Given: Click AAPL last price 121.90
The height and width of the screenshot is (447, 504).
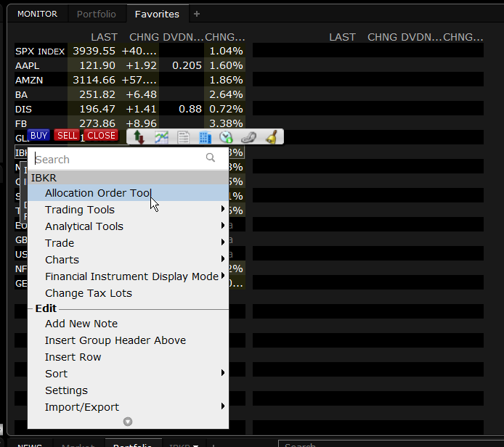Looking at the screenshot, I should [97, 65].
